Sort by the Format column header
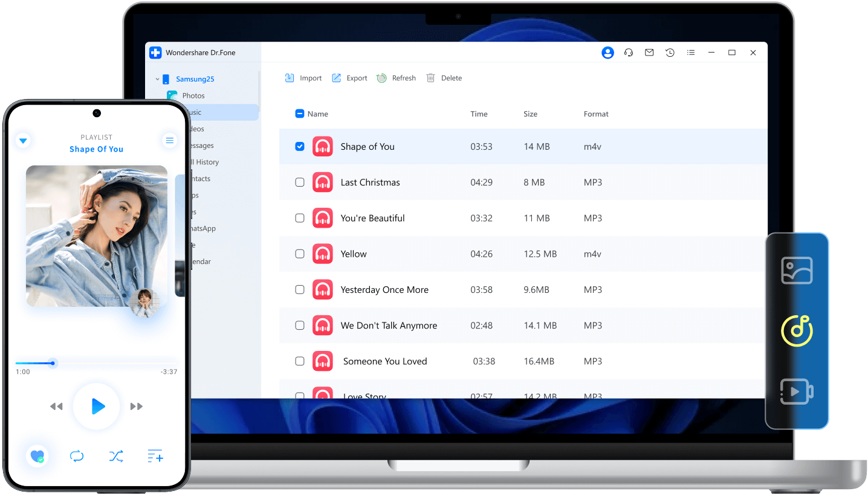Screen dimensions: 868x494 (x=596, y=114)
